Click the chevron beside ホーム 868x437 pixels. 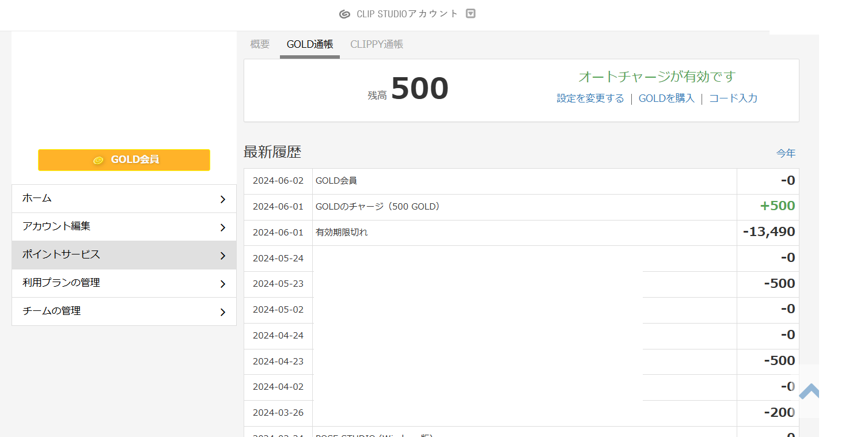tap(223, 199)
